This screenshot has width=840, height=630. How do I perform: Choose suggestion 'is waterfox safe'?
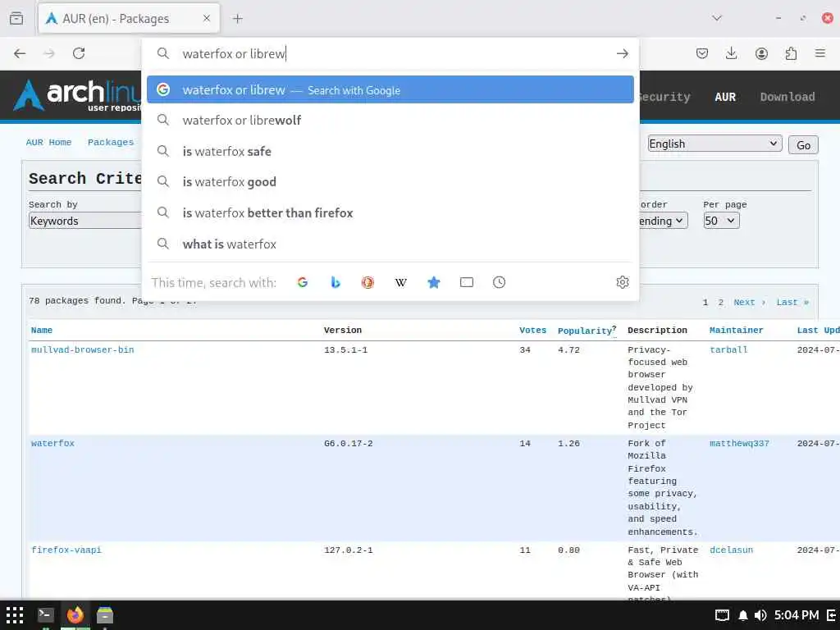pos(390,151)
